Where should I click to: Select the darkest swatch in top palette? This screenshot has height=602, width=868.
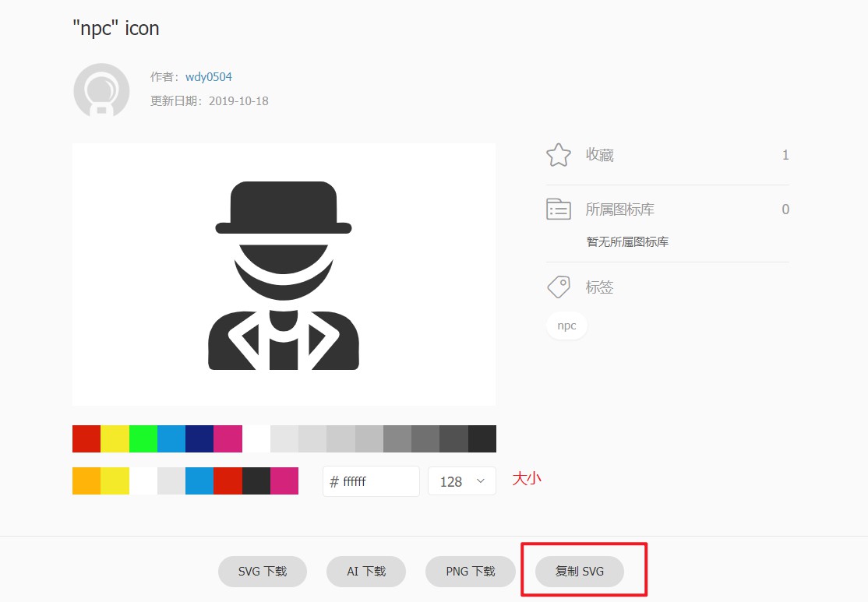pyautogui.click(x=482, y=438)
